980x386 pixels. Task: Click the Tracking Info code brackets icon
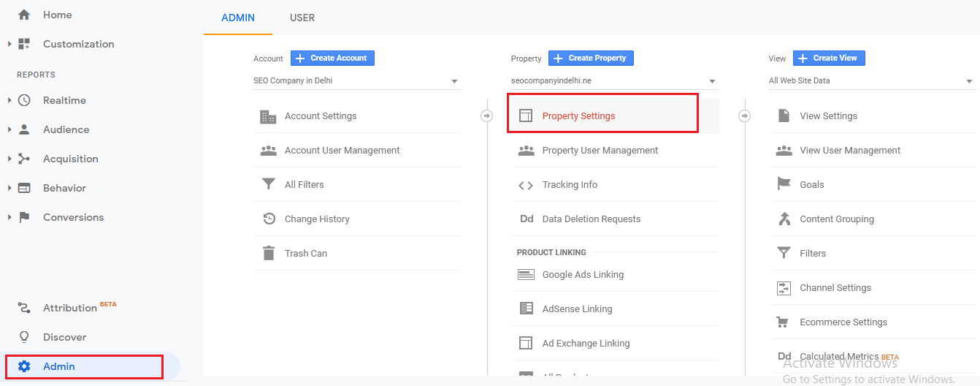click(x=526, y=185)
